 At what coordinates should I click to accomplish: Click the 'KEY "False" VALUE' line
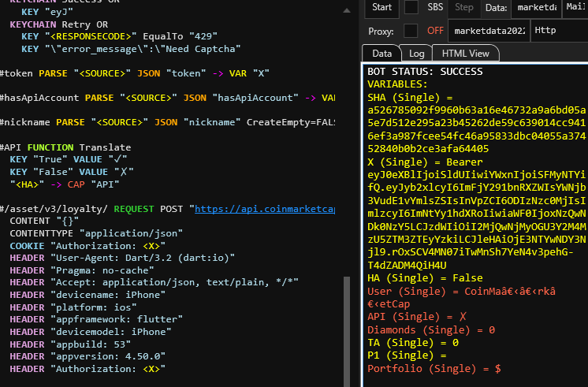point(72,172)
